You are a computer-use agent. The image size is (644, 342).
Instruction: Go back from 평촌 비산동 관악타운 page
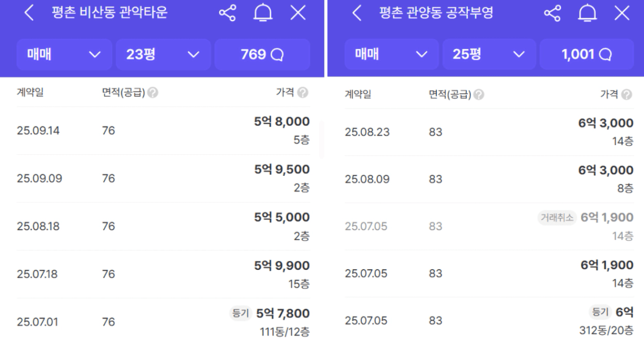(x=29, y=14)
